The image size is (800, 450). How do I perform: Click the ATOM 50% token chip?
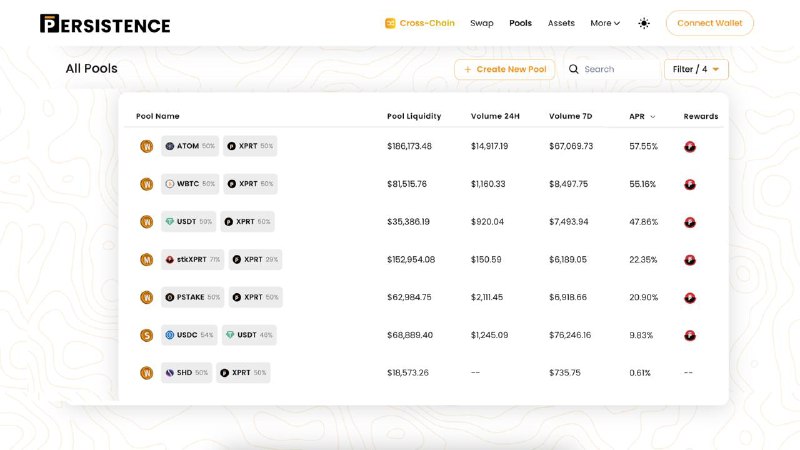(190, 146)
